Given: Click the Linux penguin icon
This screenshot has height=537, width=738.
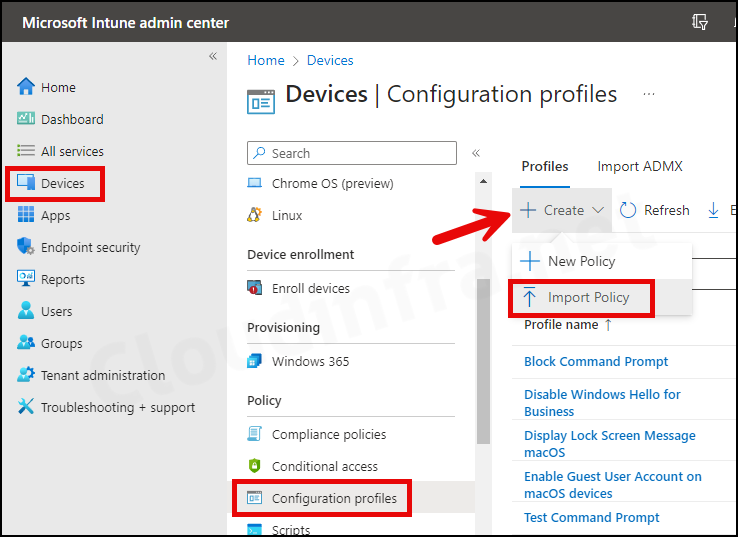Looking at the screenshot, I should tap(255, 215).
